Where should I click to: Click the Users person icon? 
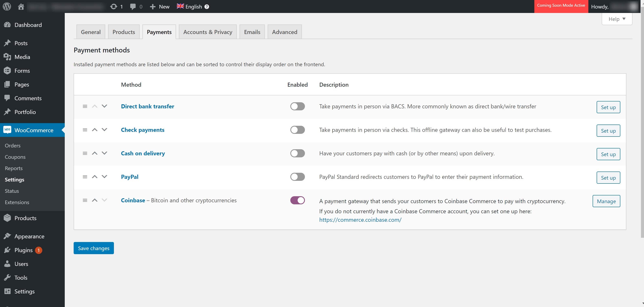point(7,264)
